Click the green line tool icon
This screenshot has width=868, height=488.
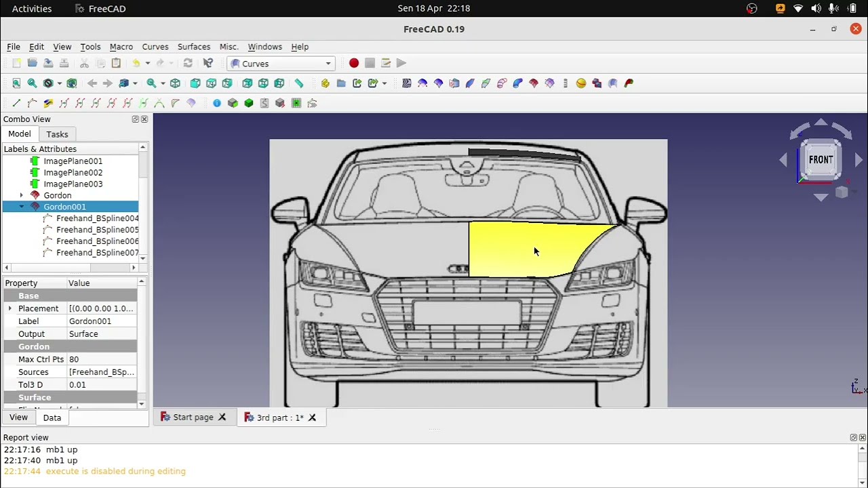click(16, 103)
